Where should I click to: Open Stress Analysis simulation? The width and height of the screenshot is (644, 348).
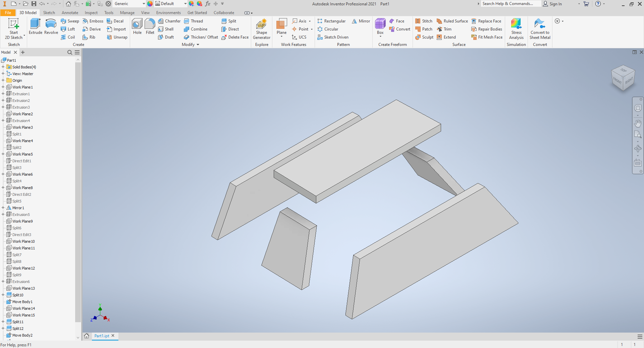516,29
